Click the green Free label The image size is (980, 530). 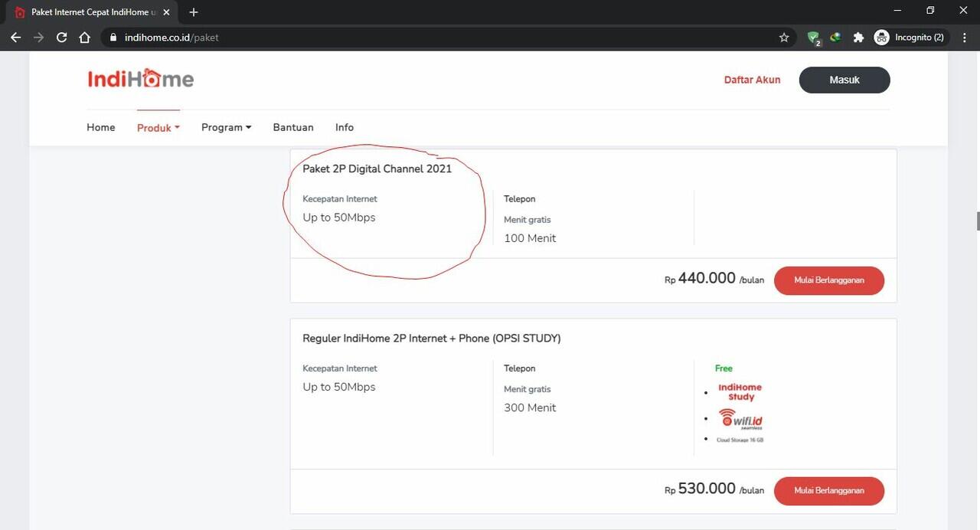click(724, 368)
